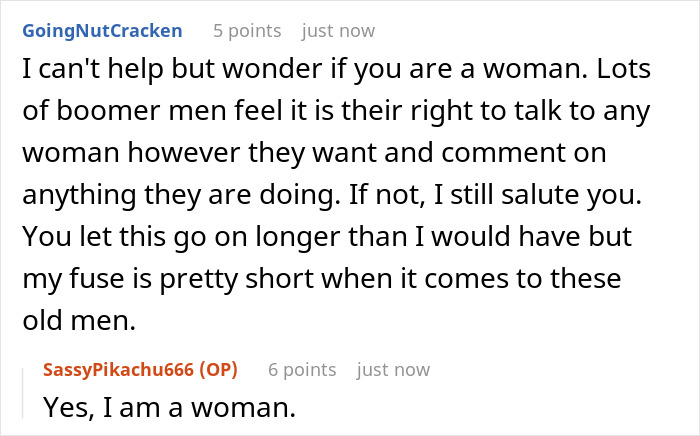This screenshot has width=700, height=436.
Task: Open GoingNutCracken comment's "just now" timestamp
Action: click(x=338, y=31)
